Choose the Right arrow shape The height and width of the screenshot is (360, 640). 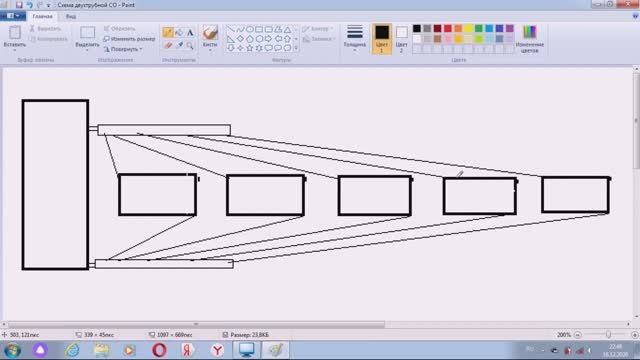[x=269, y=39]
